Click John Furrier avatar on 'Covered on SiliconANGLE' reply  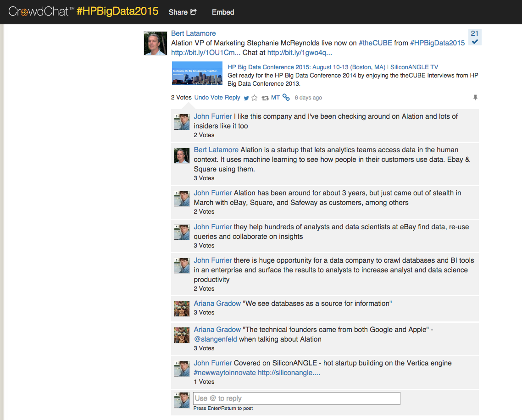tap(182, 369)
